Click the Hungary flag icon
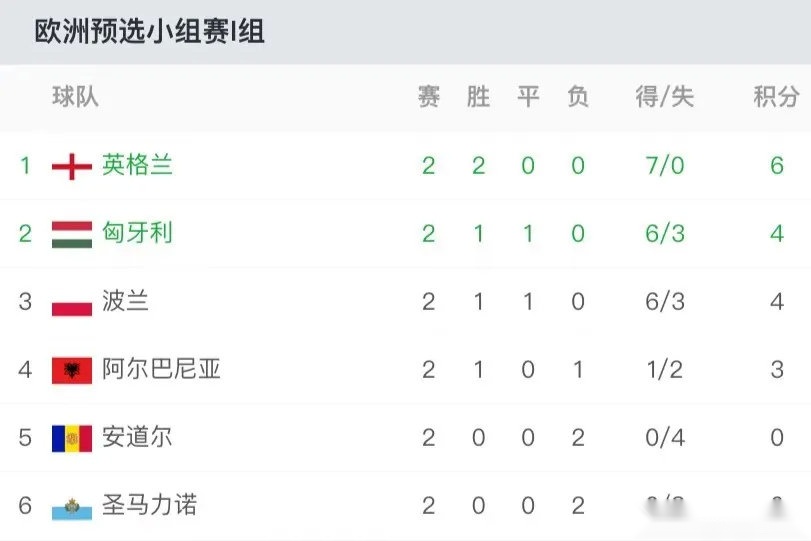This screenshot has height=541, width=811. 72,234
